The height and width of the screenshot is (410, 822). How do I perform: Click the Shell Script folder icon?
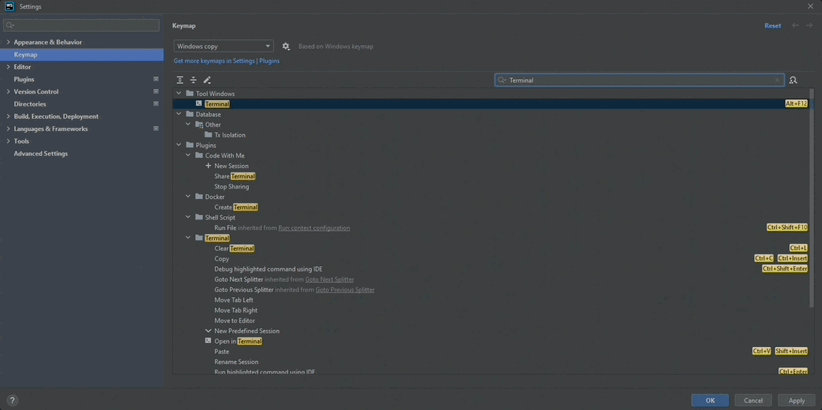(x=199, y=217)
